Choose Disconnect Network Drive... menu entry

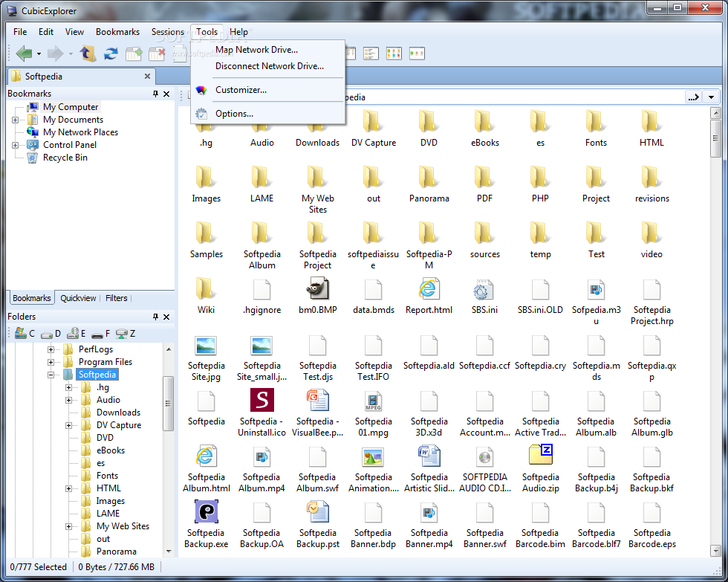tap(268, 66)
